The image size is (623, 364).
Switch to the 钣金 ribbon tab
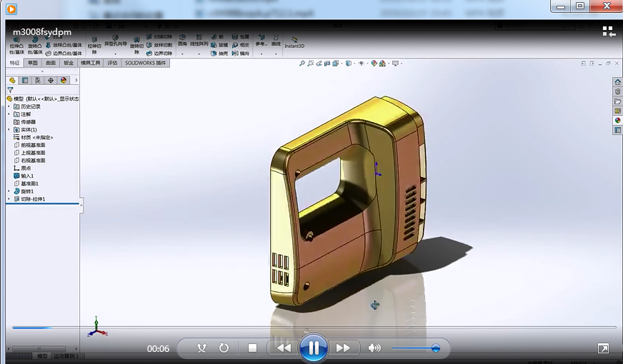[x=69, y=63]
